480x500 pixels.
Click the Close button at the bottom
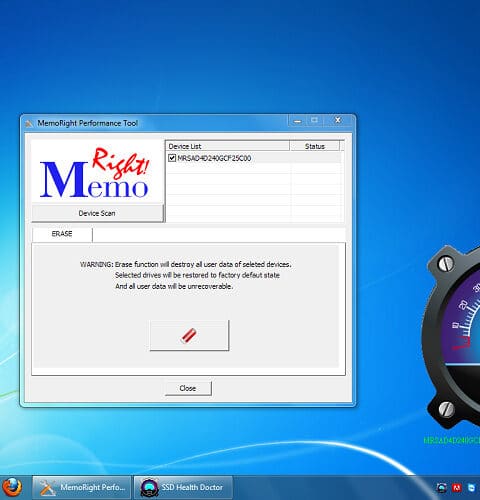[188, 388]
